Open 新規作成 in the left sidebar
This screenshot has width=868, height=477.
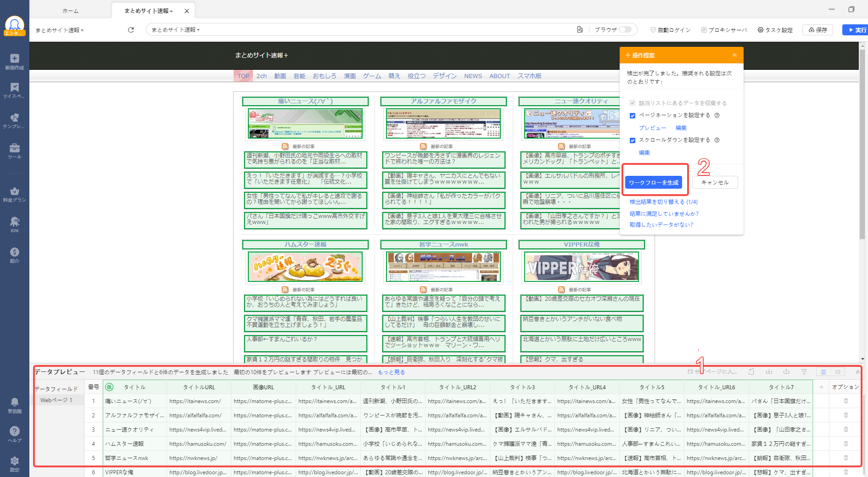15,61
